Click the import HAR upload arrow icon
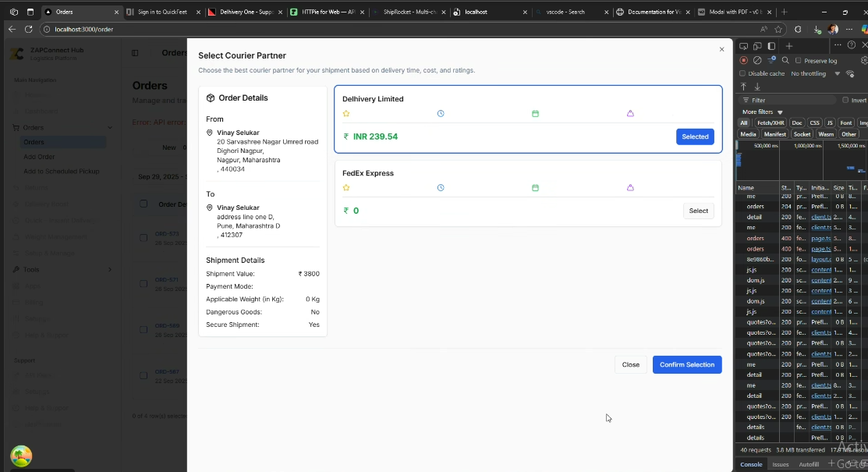Image resolution: width=868 pixels, height=472 pixels. [x=744, y=87]
